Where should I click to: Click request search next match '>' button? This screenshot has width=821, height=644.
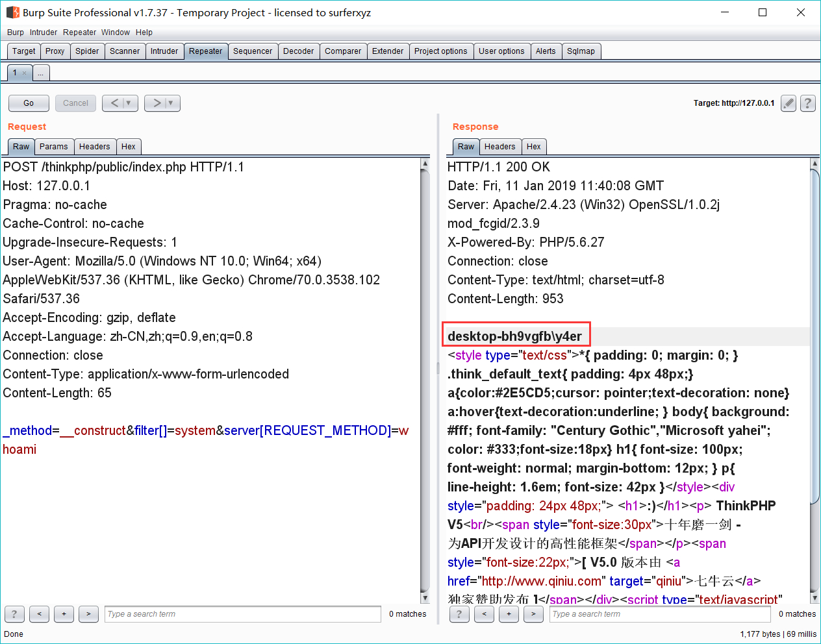tap(88, 613)
